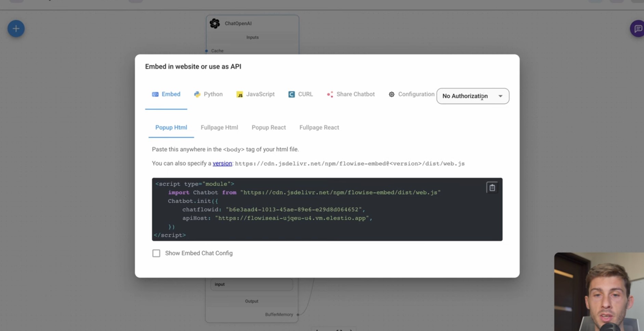Click the opening script tag line
Screen dimensions: 644x331
coord(195,184)
